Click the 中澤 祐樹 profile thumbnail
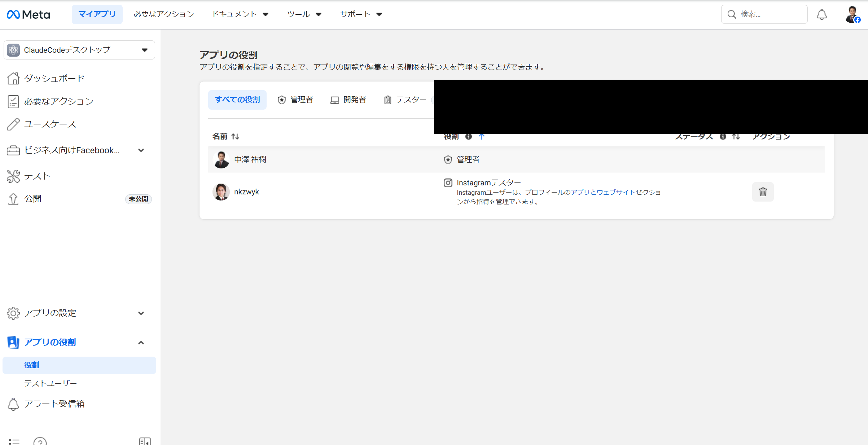This screenshot has height=445, width=868. point(221,160)
